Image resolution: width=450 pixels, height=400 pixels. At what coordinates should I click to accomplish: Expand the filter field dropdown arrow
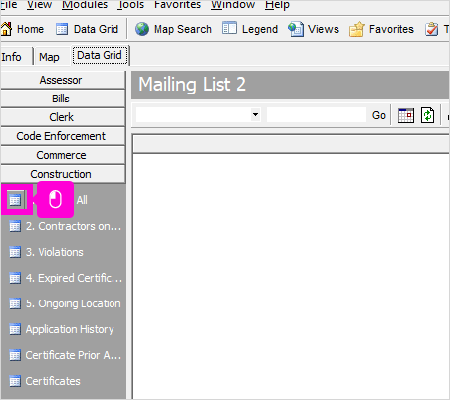tap(255, 114)
